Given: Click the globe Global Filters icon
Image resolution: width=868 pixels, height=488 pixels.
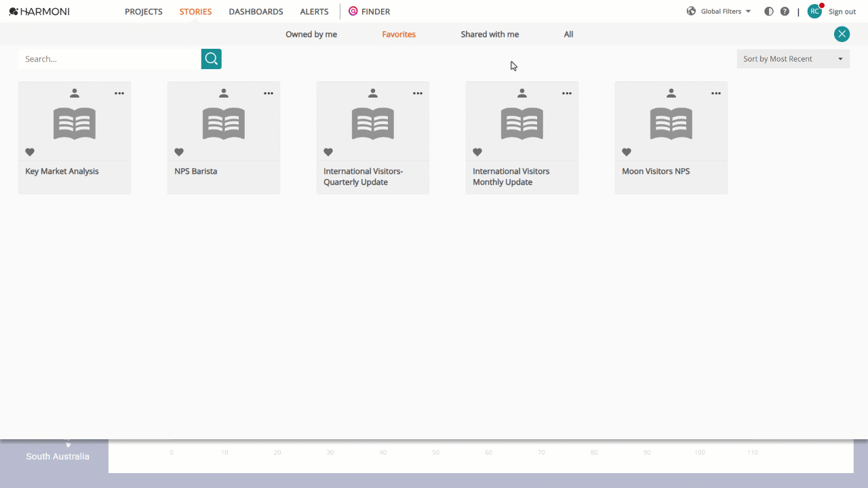Looking at the screenshot, I should (x=692, y=12).
